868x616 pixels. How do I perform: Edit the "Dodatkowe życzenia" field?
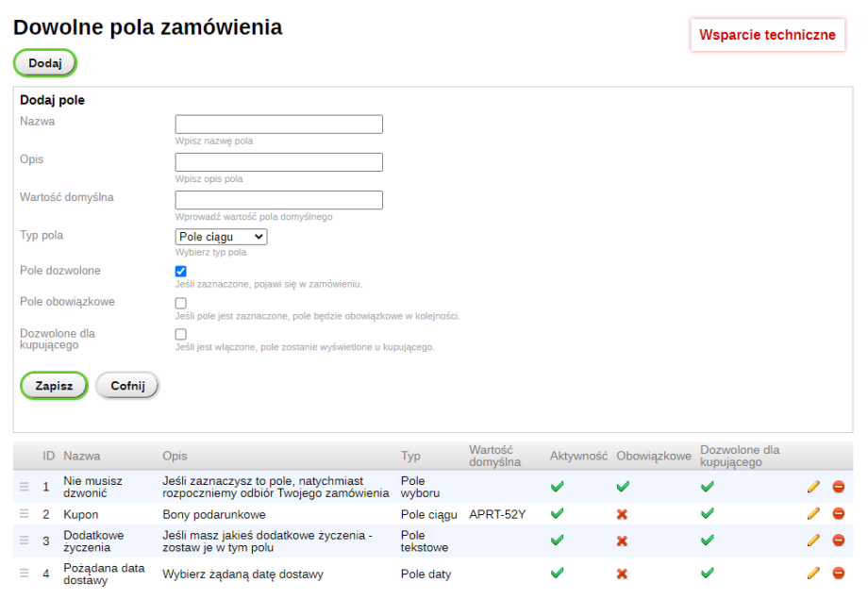813,541
